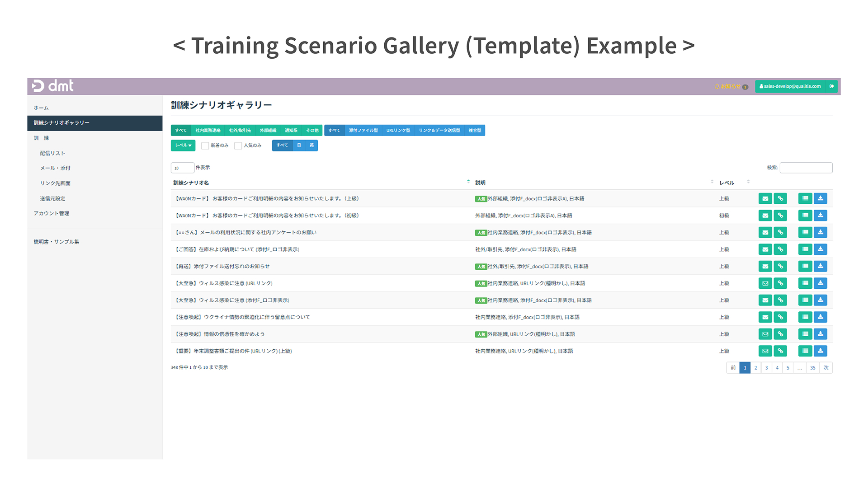Click the logout icon beside the email address

pos(832,86)
